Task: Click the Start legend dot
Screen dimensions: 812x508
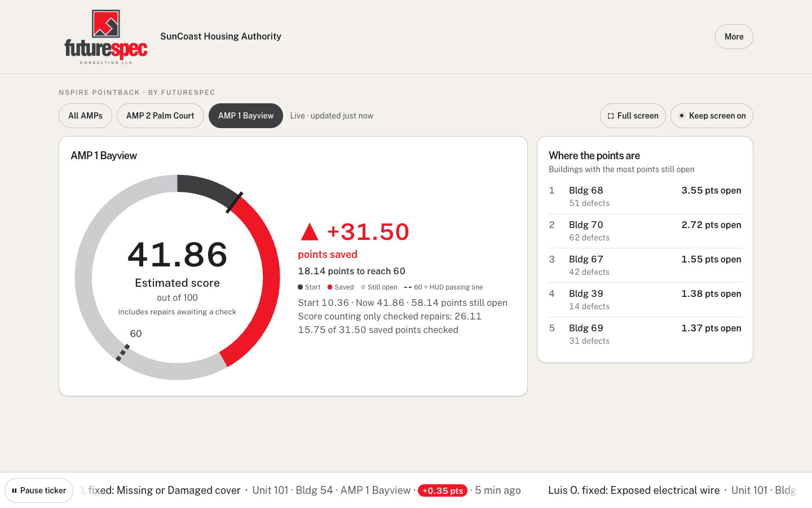Action: click(301, 287)
